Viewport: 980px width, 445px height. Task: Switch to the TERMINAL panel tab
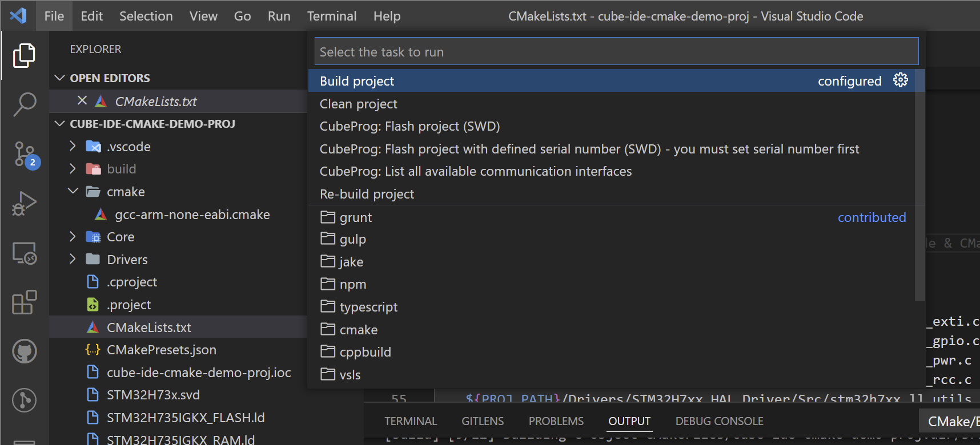(x=411, y=421)
